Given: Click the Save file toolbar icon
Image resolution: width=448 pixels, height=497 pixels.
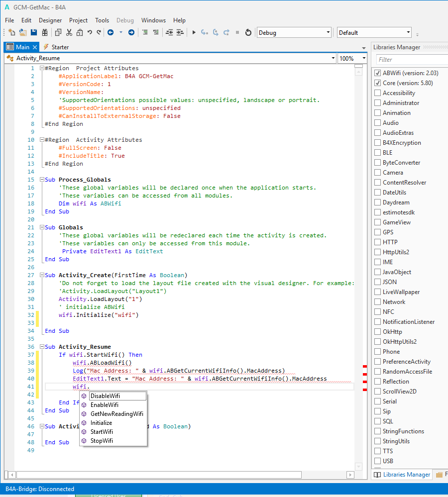Looking at the screenshot, I should tap(34, 33).
